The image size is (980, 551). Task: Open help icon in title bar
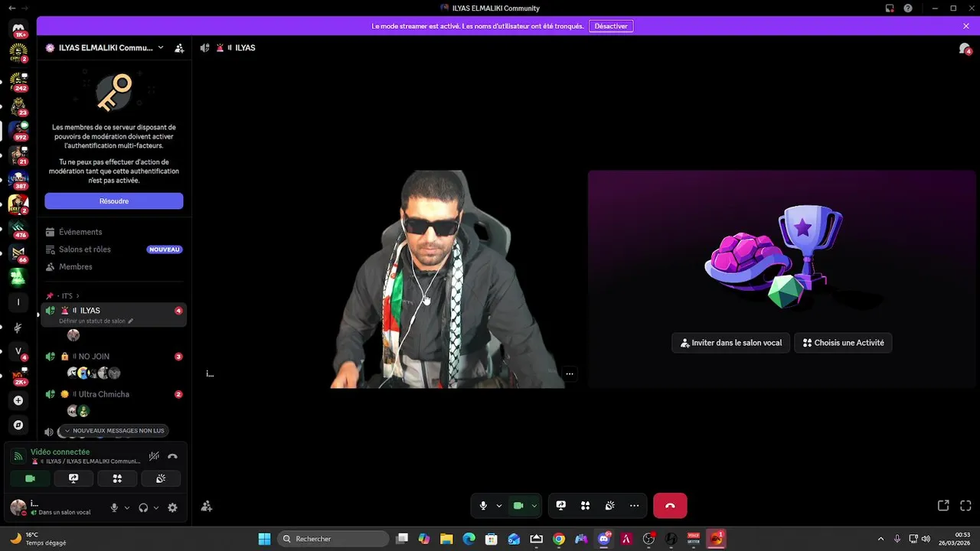908,8
